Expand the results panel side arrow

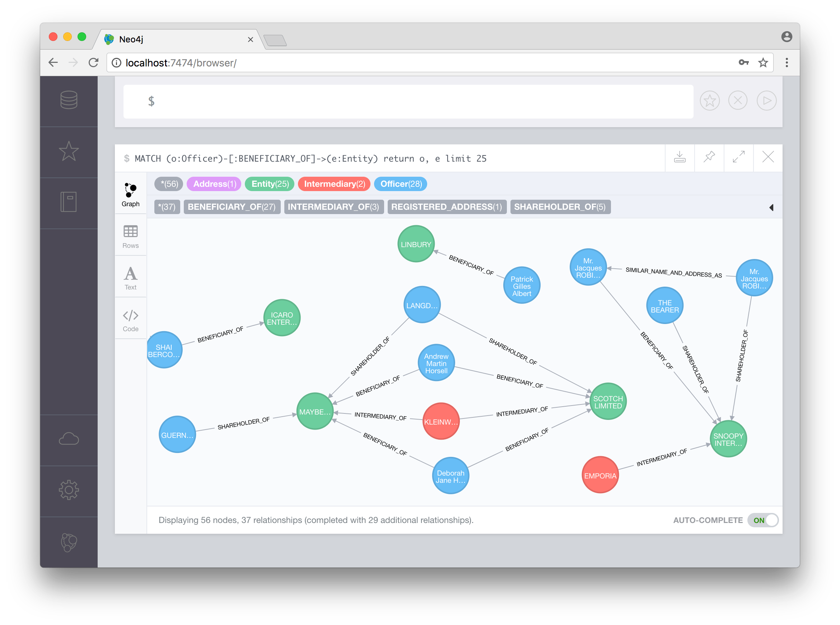pyautogui.click(x=771, y=207)
